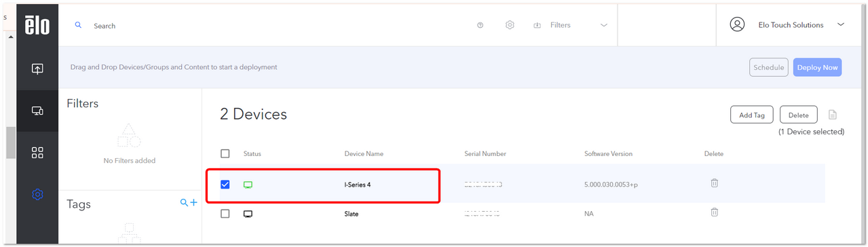Open the help question mark icon
Screen dimensions: 868x247
(480, 25)
